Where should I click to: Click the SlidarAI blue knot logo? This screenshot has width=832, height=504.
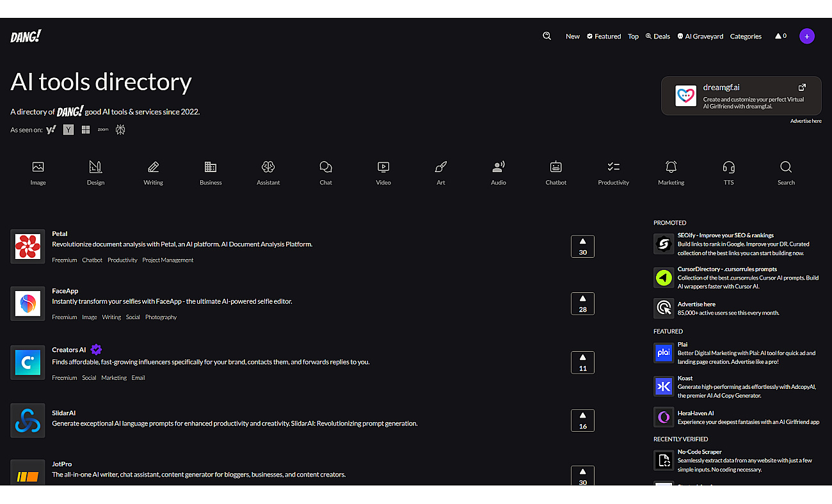click(28, 420)
